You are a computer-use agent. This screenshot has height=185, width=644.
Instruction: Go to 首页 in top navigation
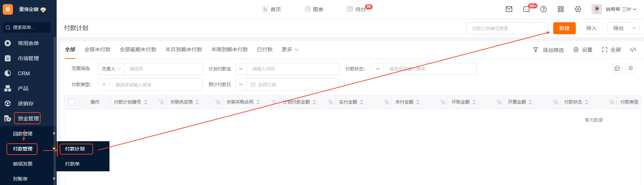tap(272, 9)
